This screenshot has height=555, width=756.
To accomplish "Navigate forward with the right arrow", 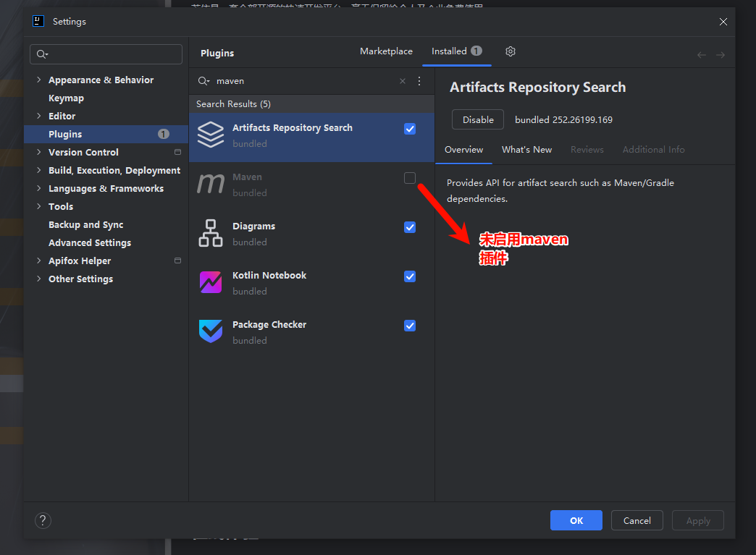I will click(x=721, y=55).
